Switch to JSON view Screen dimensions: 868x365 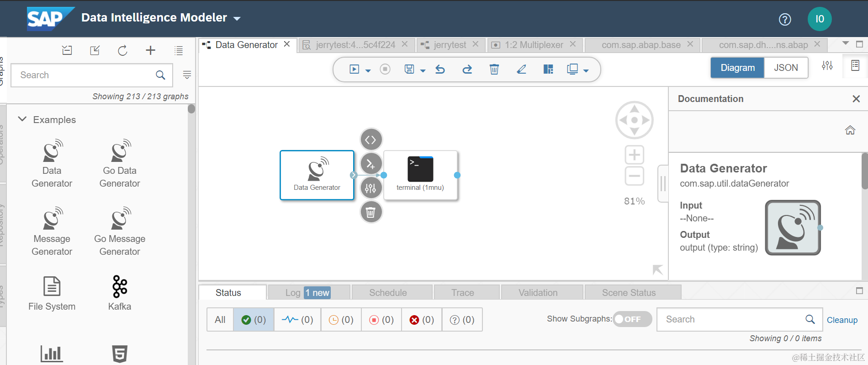(x=786, y=68)
